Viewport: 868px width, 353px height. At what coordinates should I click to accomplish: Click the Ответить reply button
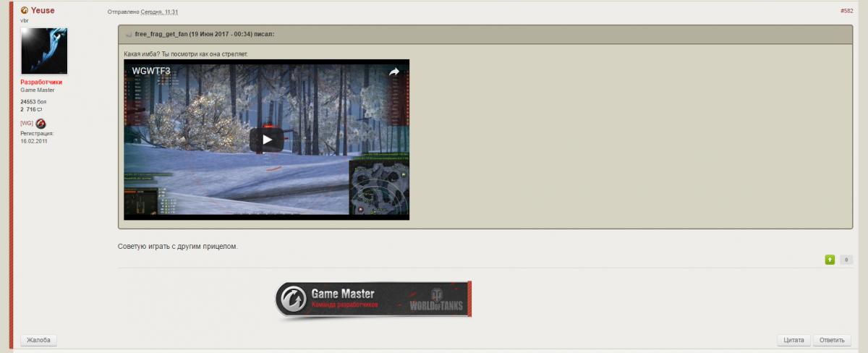point(832,340)
